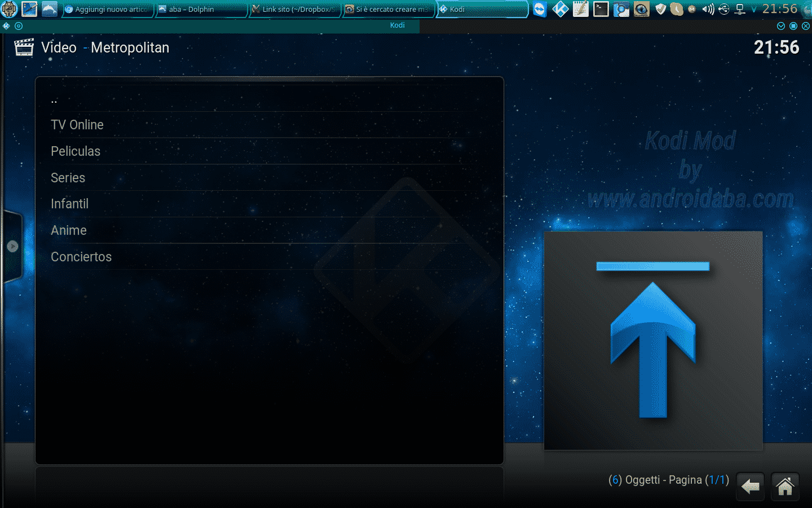Screen dimensions: 812x508
Task: Toggle the window on-all-desktops pin icon
Action: tap(19, 26)
